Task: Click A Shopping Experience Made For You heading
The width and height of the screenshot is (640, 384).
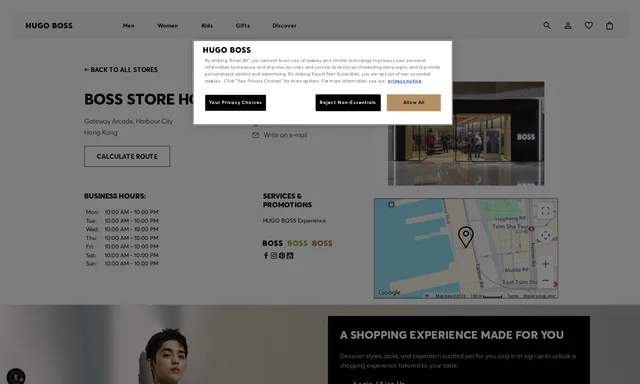Action: point(452,335)
